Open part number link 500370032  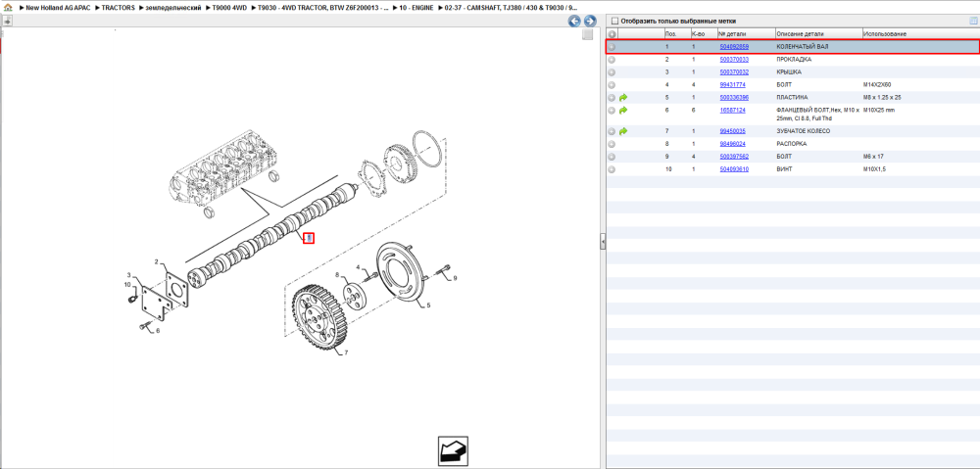[734, 71]
